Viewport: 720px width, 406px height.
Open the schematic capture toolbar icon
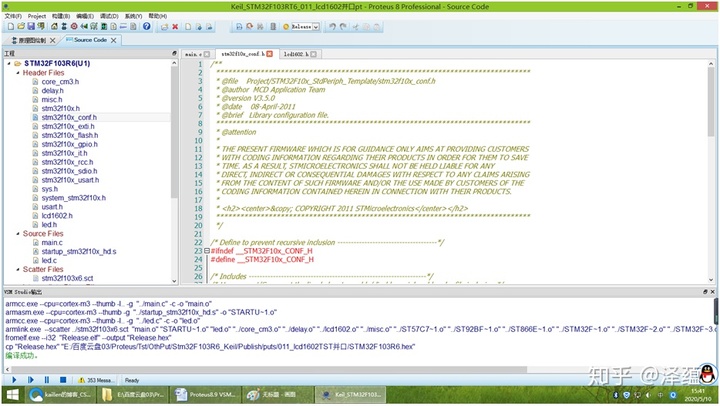[64, 27]
